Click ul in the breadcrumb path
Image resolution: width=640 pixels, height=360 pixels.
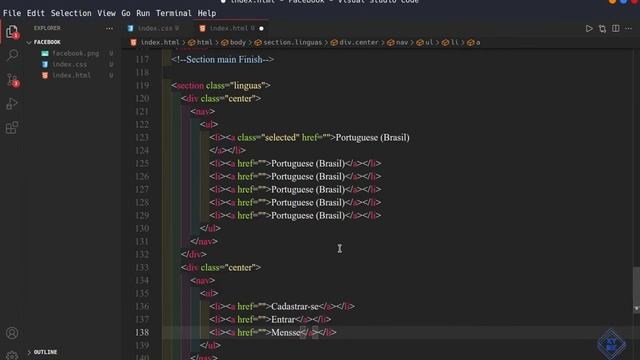pos(429,42)
